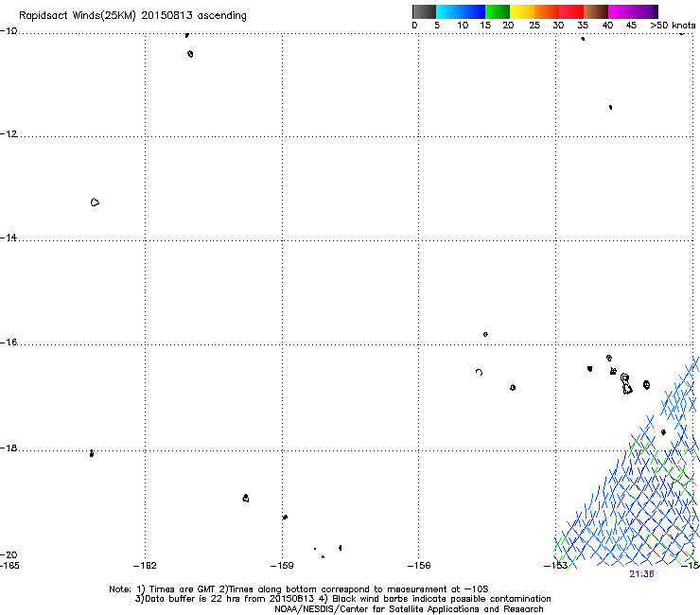Click the NOAA/NESDIS credit line
Image resolution: width=700 pixels, height=615 pixels.
tap(409, 608)
